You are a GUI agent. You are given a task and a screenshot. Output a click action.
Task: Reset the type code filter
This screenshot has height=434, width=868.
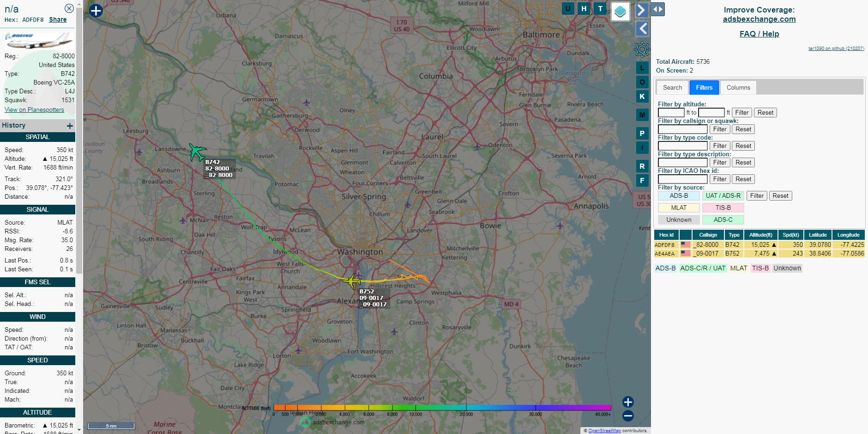(743, 146)
